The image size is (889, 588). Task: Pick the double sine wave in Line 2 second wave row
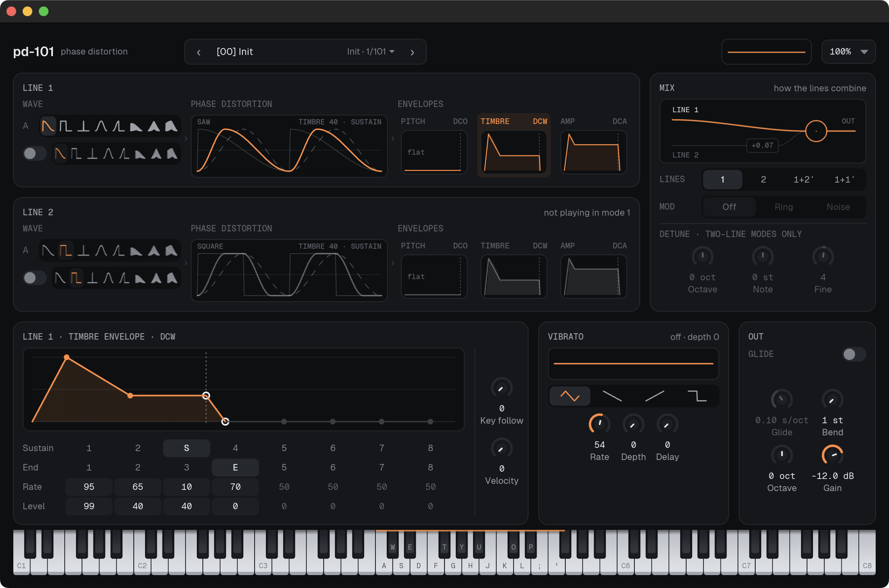(x=108, y=278)
